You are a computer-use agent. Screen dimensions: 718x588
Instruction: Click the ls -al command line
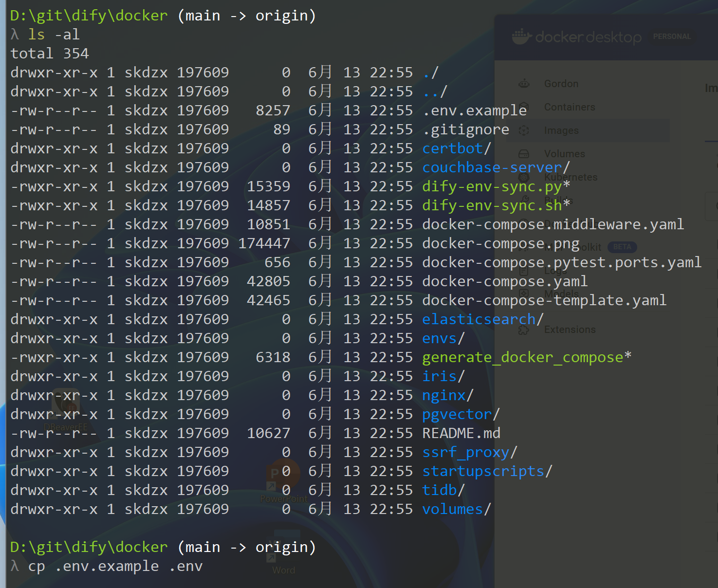coord(54,35)
